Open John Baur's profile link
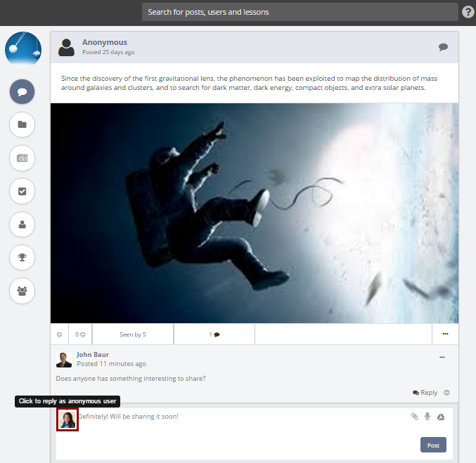The height and width of the screenshot is (463, 476). pos(93,355)
